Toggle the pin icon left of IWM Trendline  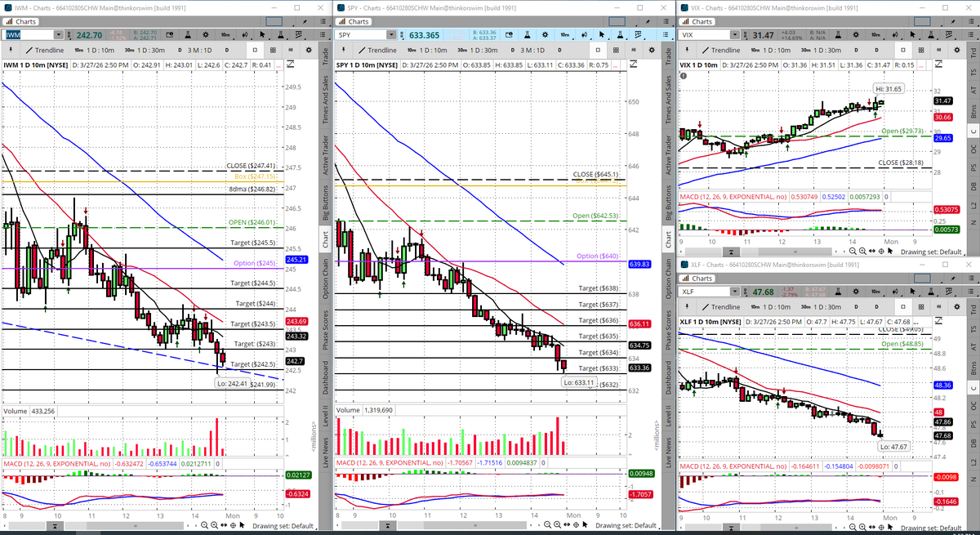click(x=11, y=50)
